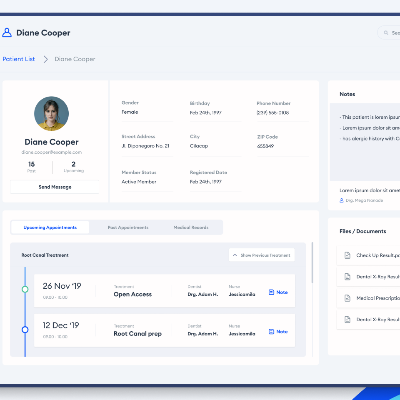
Task: Click Note icon for 26 Nov appointment
Action: [271, 292]
